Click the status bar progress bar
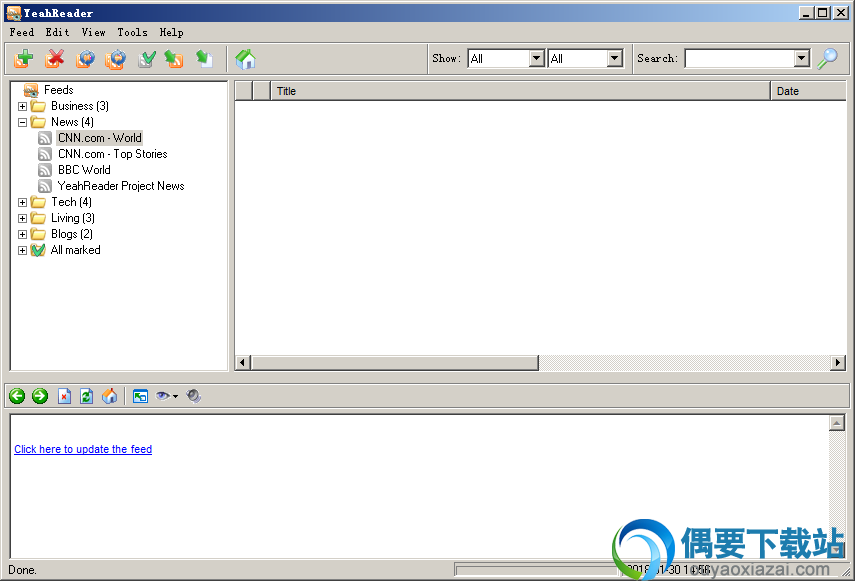This screenshot has height=581, width=855. click(537, 570)
